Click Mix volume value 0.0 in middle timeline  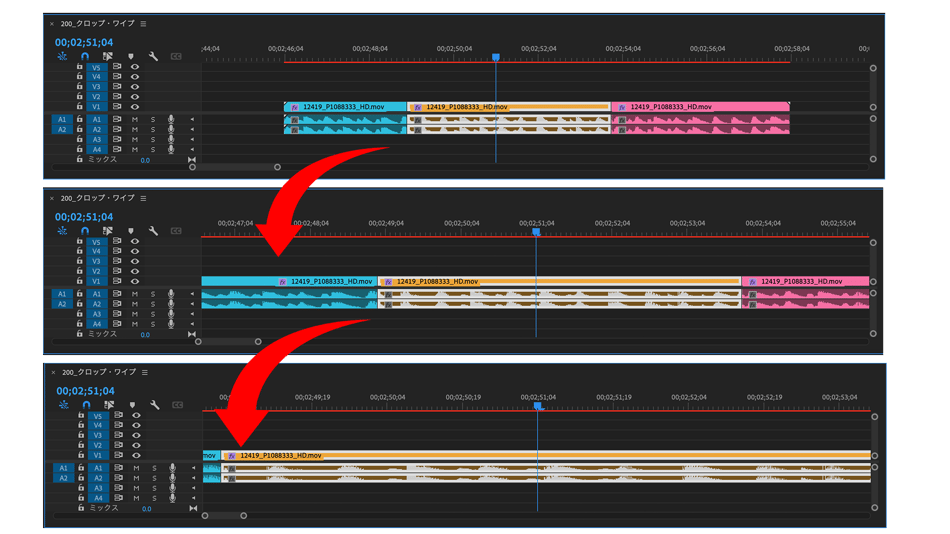(x=145, y=335)
